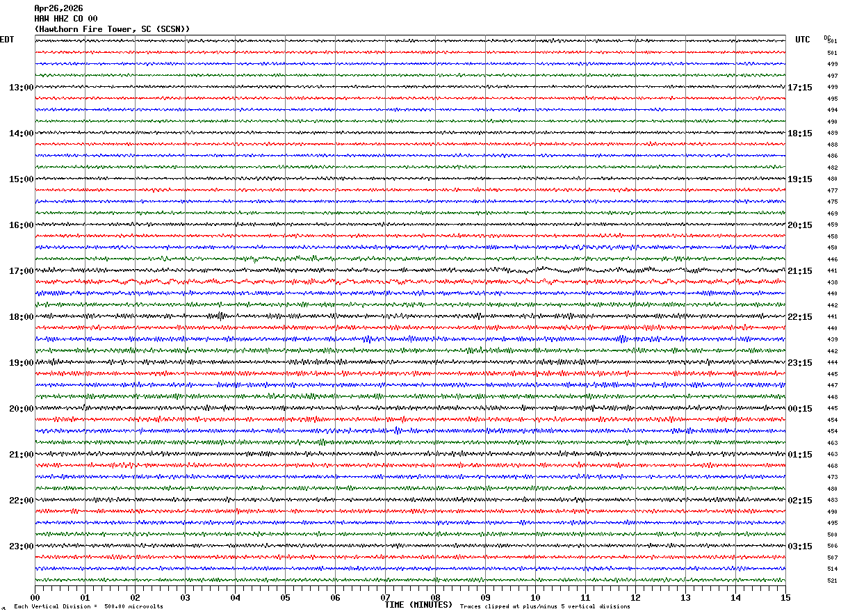This screenshot has width=841, height=616.
Task: Click minute tick label 11 on time axis
Action: (585, 597)
